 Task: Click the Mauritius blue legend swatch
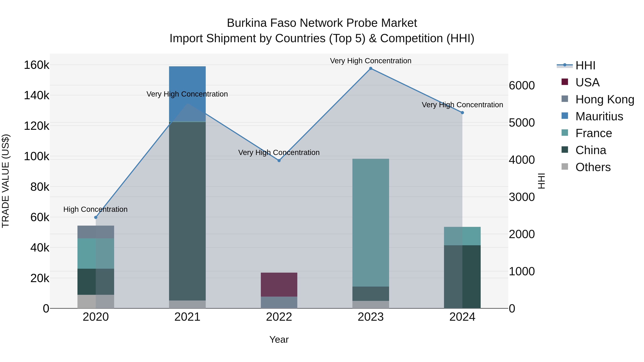coord(565,116)
